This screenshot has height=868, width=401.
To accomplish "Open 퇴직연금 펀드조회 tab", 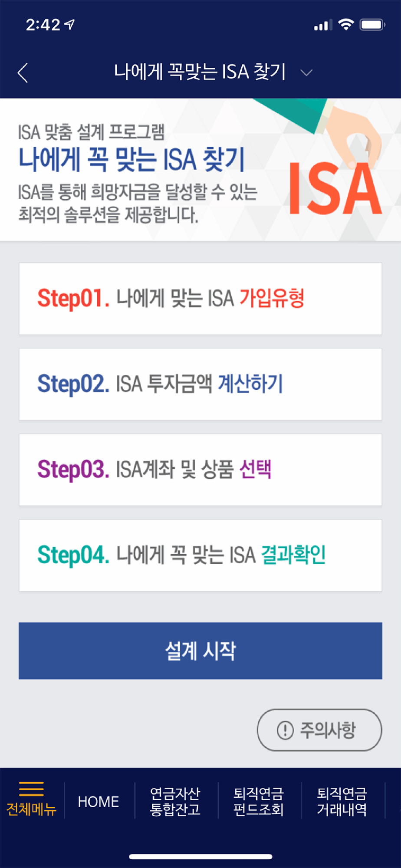I will pos(259,802).
